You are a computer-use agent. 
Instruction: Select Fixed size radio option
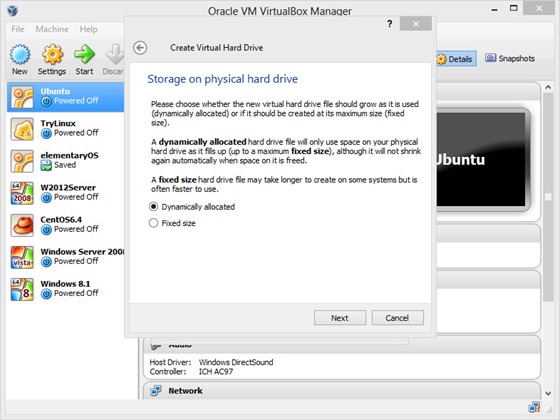coord(153,223)
